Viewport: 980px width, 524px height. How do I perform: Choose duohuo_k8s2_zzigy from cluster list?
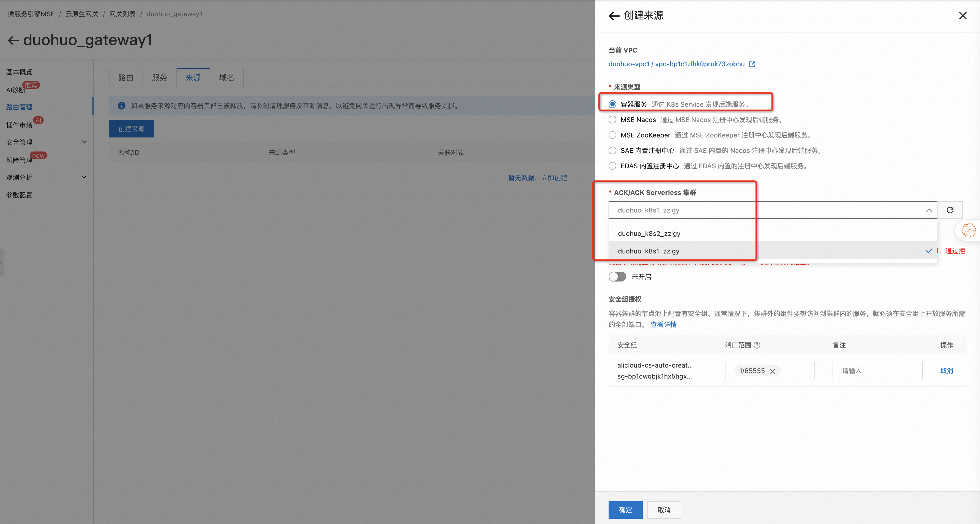(x=649, y=233)
